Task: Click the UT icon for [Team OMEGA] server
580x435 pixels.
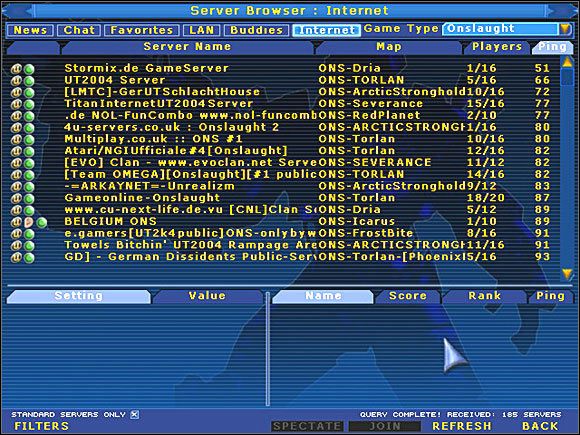Action: [x=16, y=175]
